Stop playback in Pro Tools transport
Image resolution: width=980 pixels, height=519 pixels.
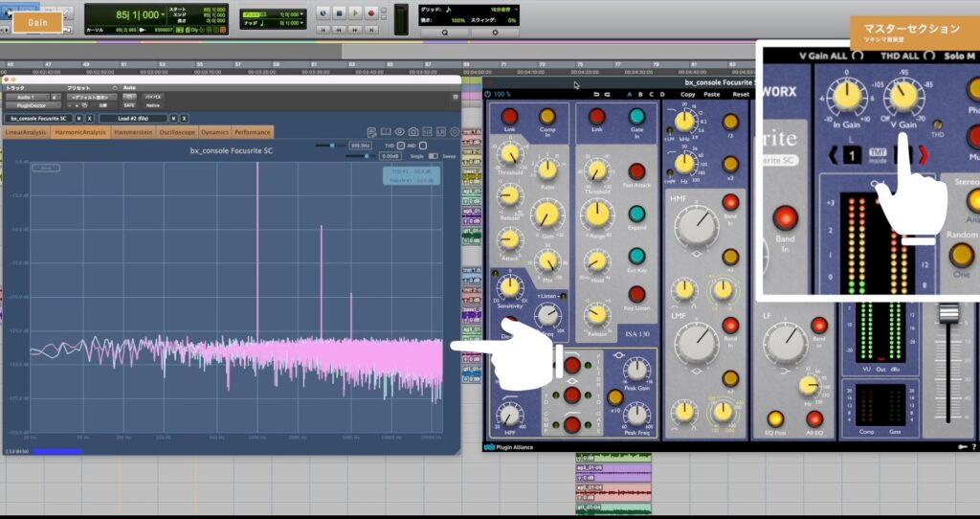coord(340,12)
